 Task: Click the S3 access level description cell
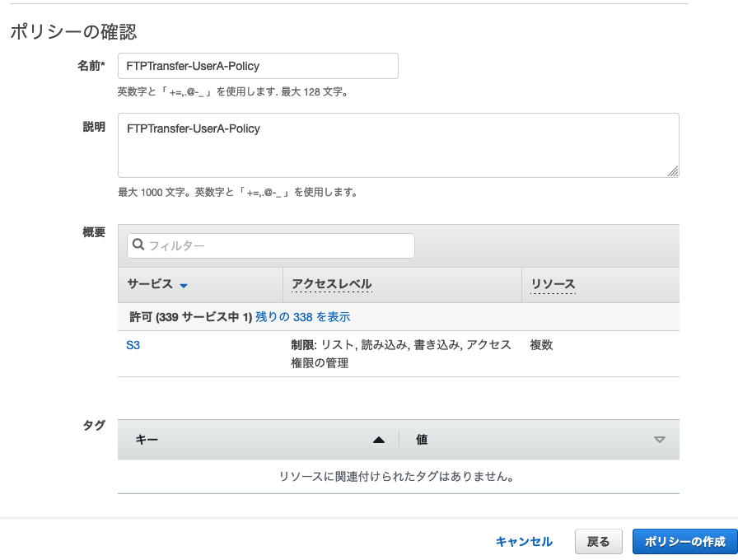click(x=401, y=354)
